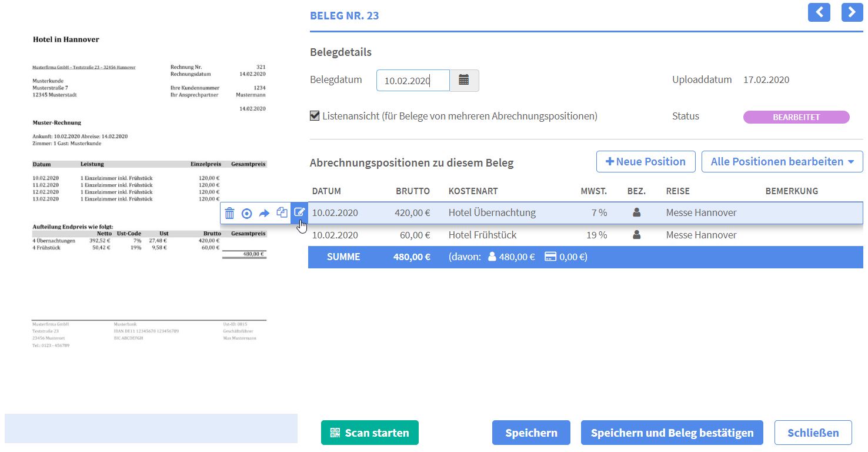Click the BELEG NR. 23 heading
The width and height of the screenshot is (868, 452).
[x=345, y=15]
